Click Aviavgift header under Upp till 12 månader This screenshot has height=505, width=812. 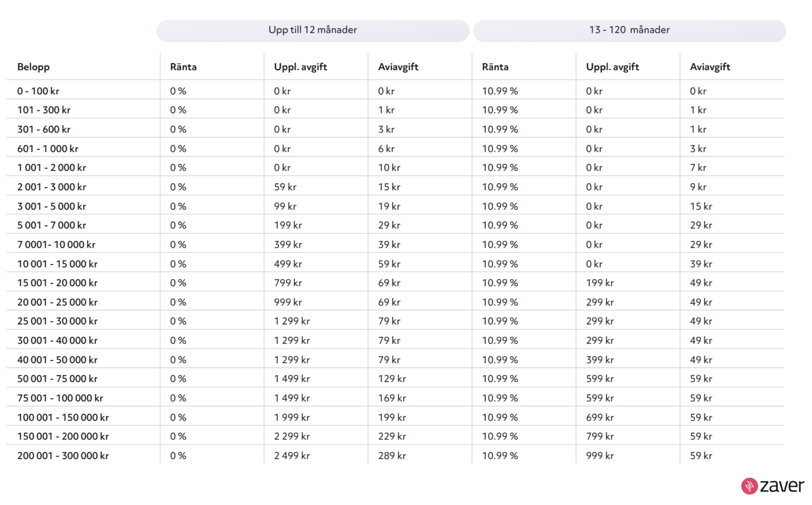pyautogui.click(x=398, y=67)
